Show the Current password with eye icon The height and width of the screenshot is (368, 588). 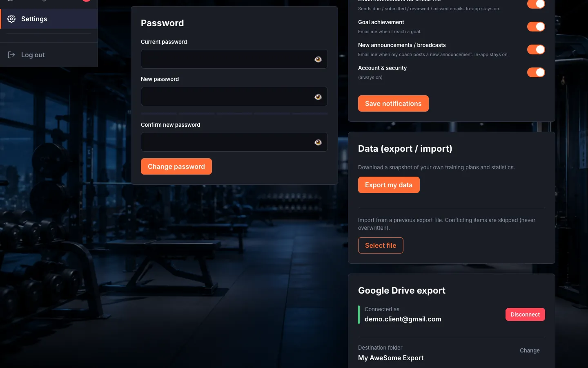(318, 59)
